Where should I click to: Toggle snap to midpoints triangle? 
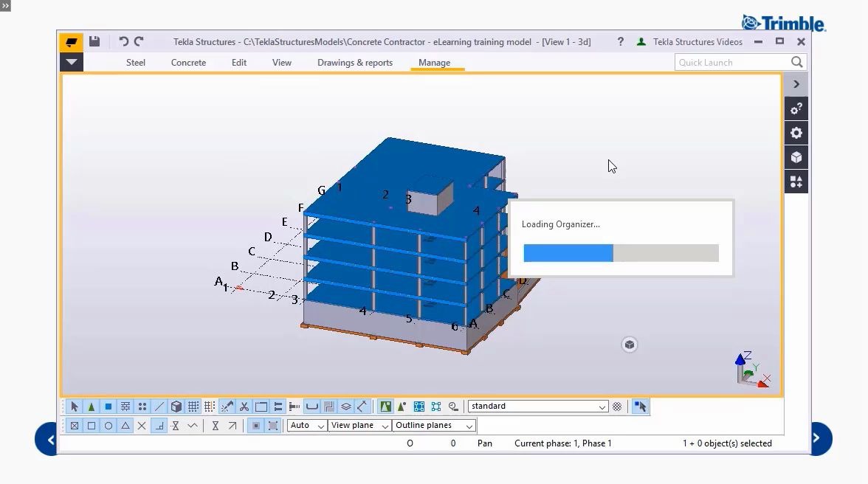pyautogui.click(x=125, y=426)
